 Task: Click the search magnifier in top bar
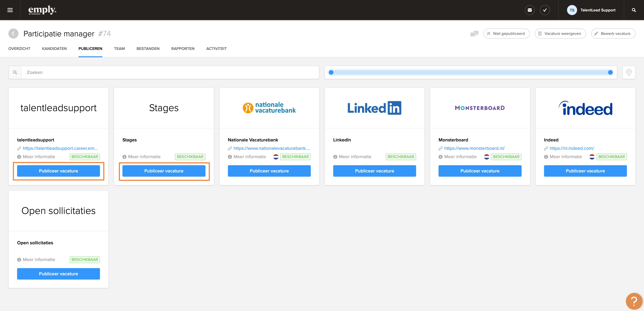634,10
